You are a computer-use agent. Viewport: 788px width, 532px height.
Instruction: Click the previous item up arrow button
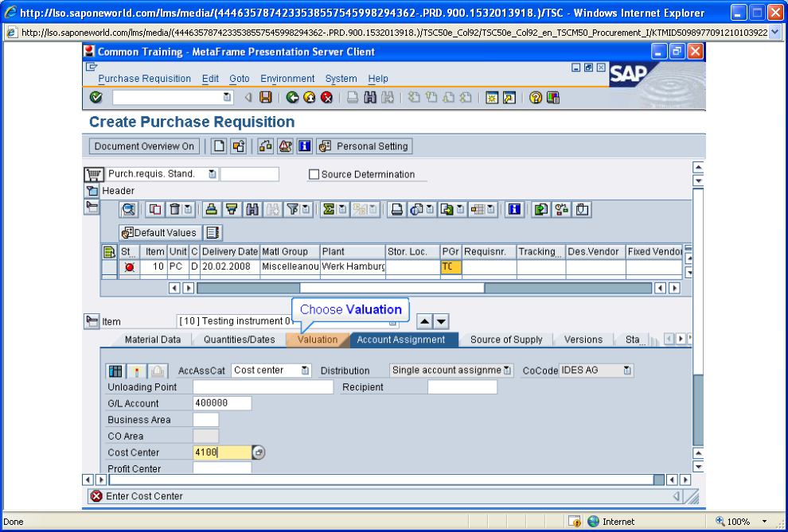pyautogui.click(x=425, y=322)
